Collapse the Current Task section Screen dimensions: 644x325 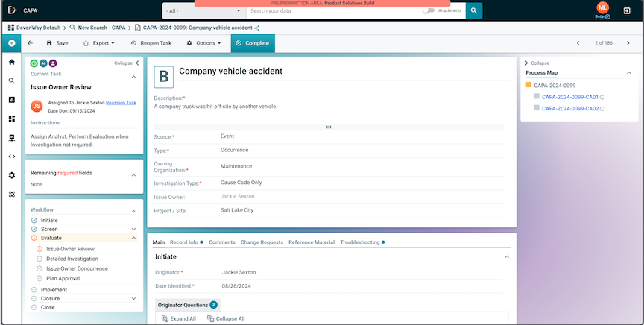[133, 77]
